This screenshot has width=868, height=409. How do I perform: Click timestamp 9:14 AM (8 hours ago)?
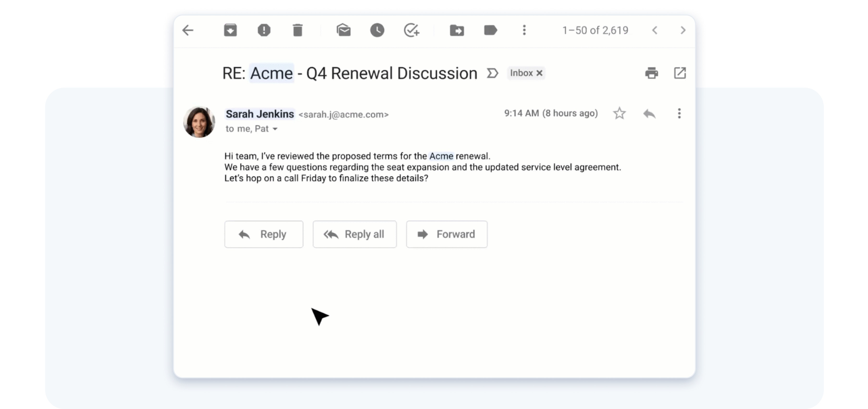tap(551, 113)
